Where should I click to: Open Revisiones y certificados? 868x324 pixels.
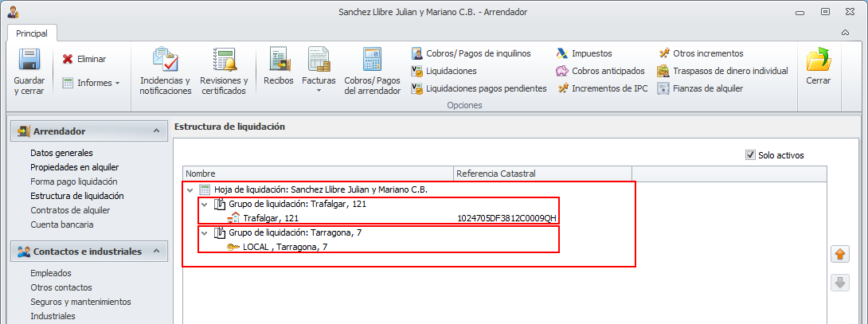coord(224,72)
